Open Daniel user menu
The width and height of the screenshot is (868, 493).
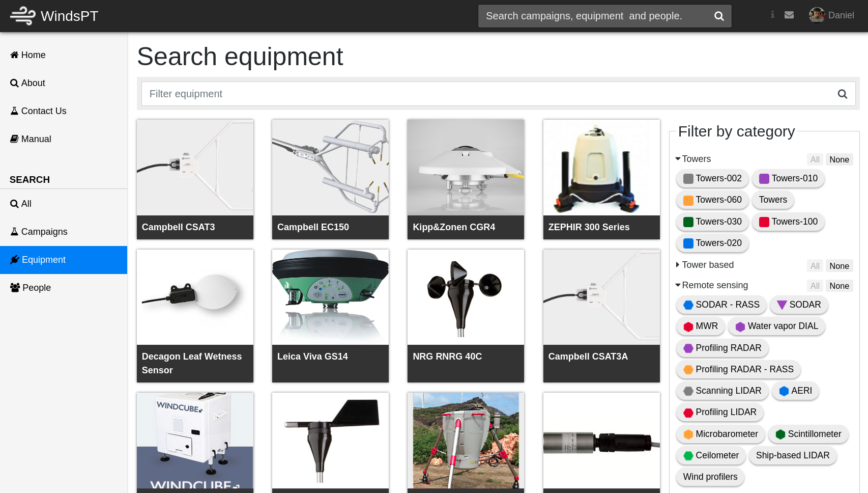pyautogui.click(x=832, y=15)
